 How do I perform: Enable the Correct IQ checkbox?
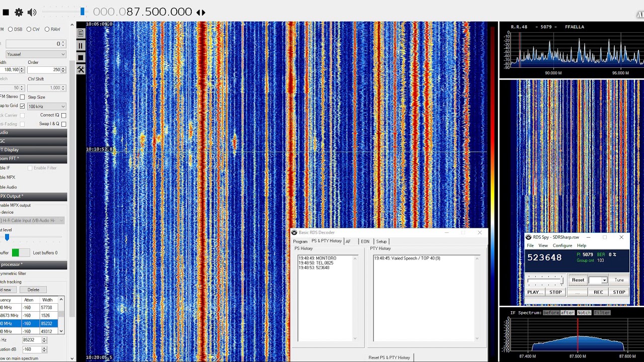[x=63, y=115]
